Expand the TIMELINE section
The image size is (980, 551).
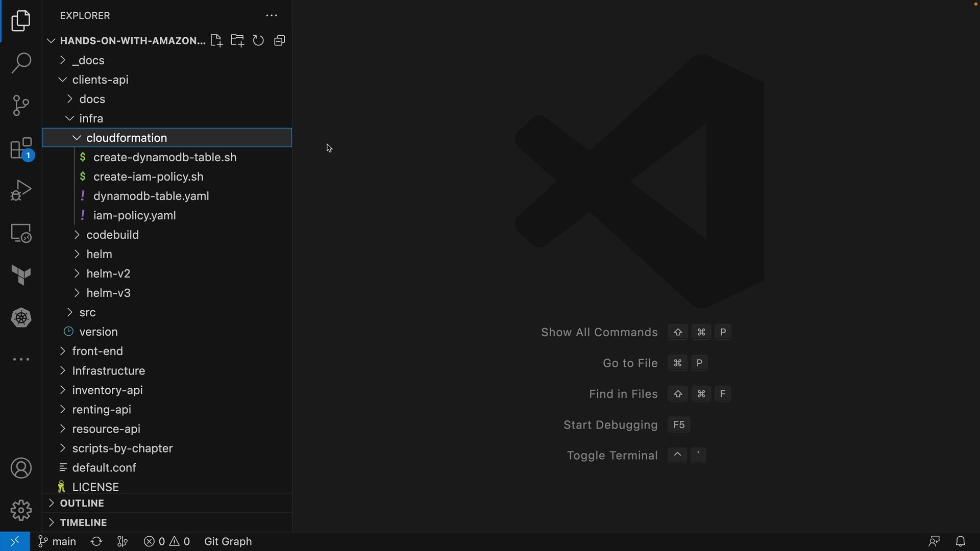click(x=83, y=523)
